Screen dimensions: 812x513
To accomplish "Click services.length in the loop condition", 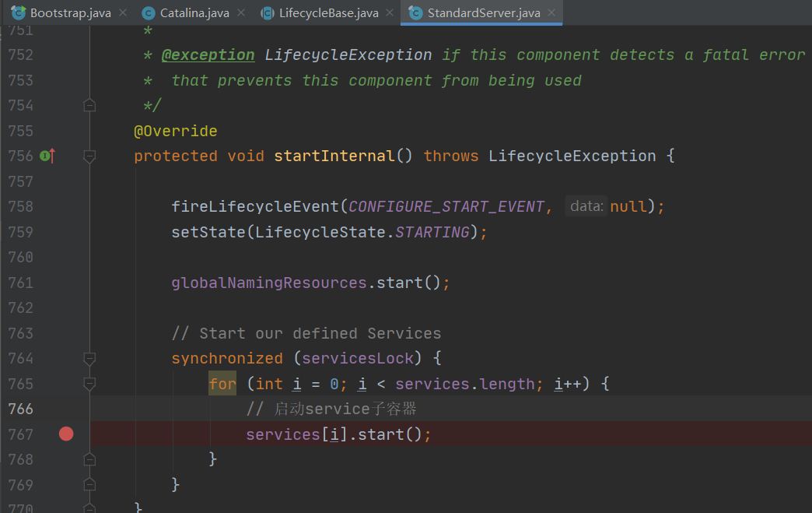I will point(465,384).
